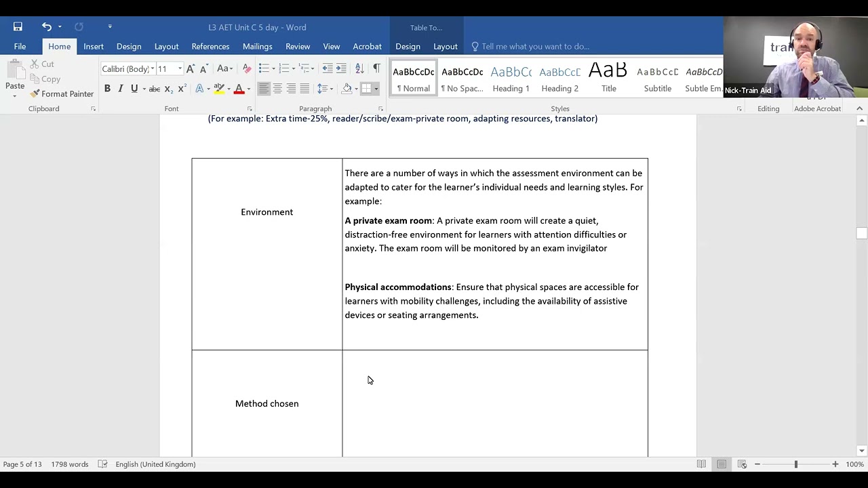Image resolution: width=868 pixels, height=488 pixels.
Task: Apply the Heading 1 style
Action: [x=511, y=79]
